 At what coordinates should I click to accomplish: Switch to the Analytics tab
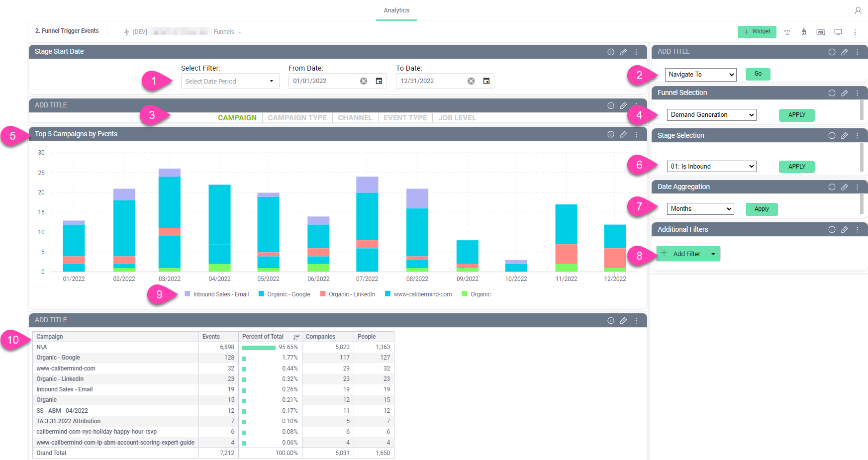pyautogui.click(x=396, y=10)
